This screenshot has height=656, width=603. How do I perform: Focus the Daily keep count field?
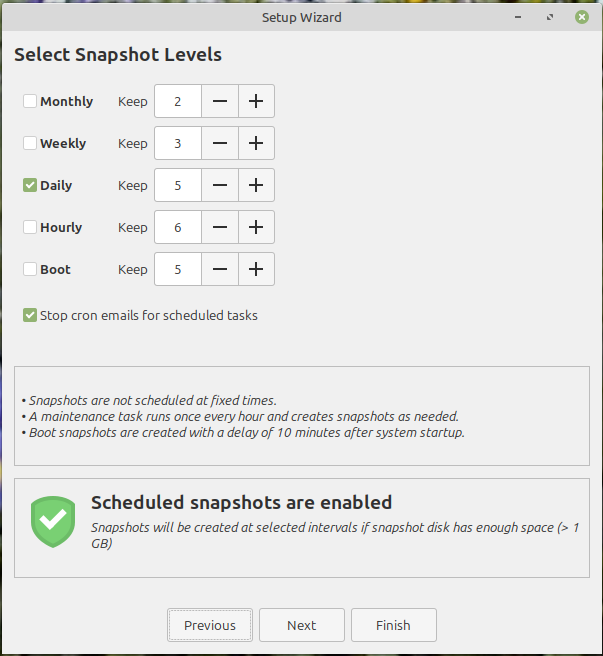(x=178, y=185)
